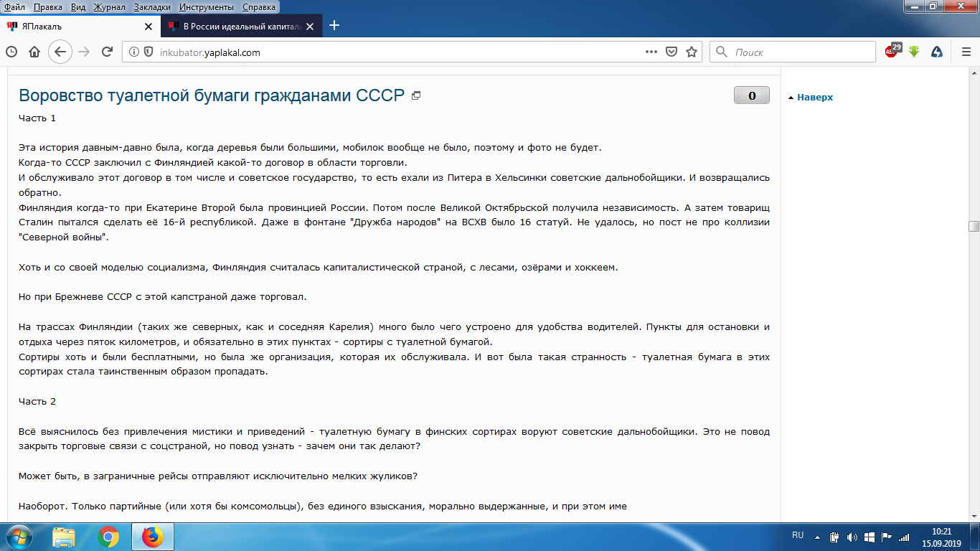Open the power plug tray icon
This screenshot has height=551, width=980.
(834, 537)
